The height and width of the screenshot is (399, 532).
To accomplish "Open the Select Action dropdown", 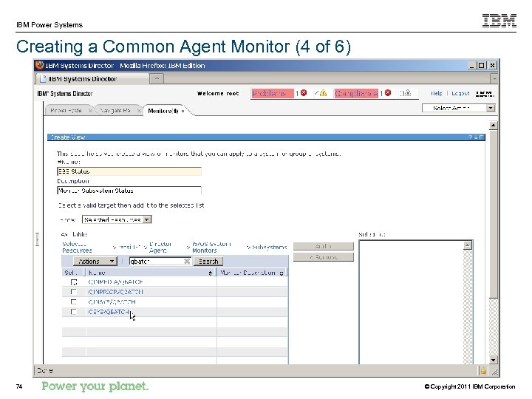I will 491,108.
